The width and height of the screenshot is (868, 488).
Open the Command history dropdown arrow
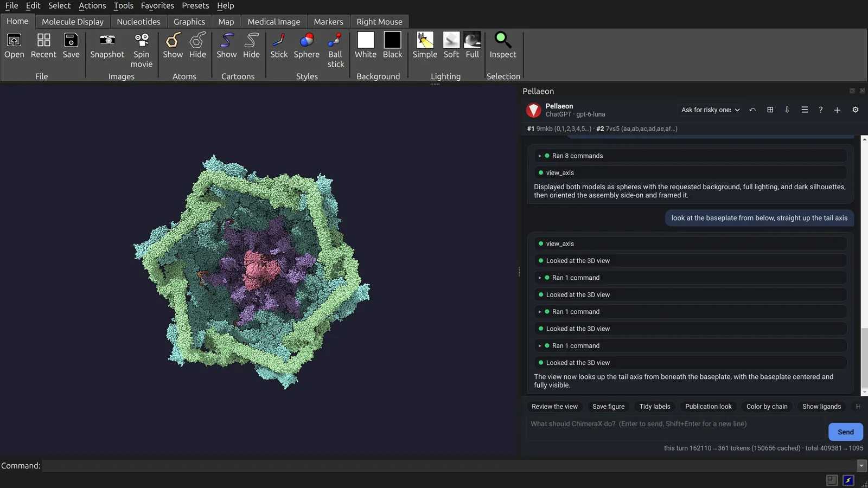[861, 466]
